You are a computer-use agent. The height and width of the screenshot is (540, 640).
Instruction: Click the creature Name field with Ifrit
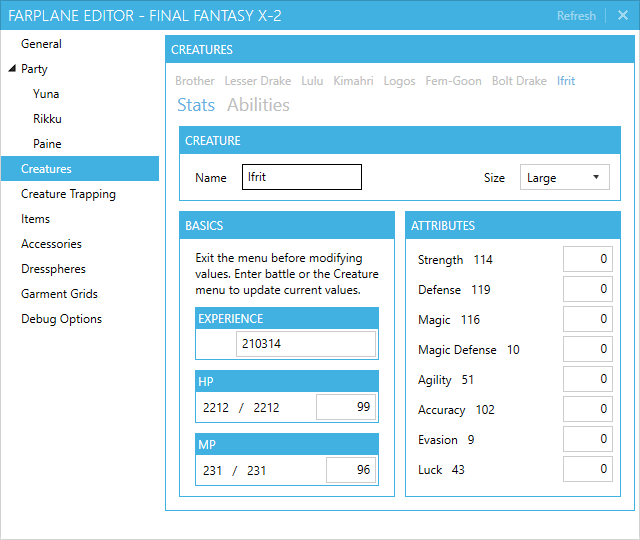click(x=302, y=177)
